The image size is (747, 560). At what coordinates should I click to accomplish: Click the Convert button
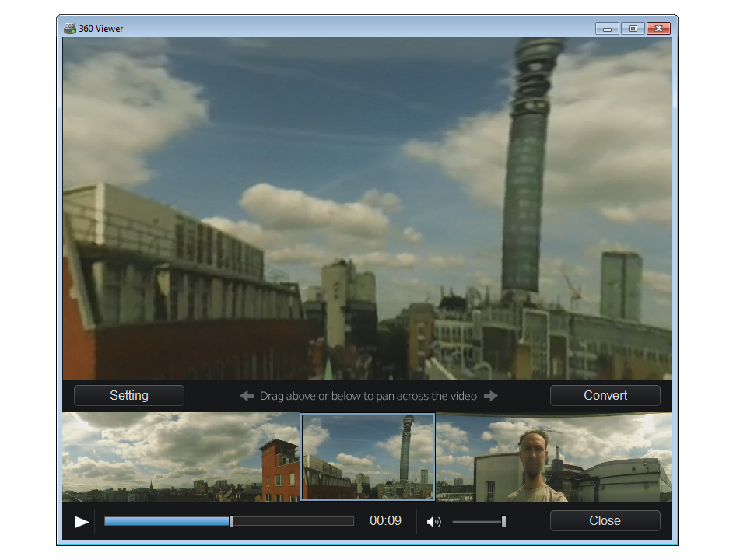click(x=605, y=395)
